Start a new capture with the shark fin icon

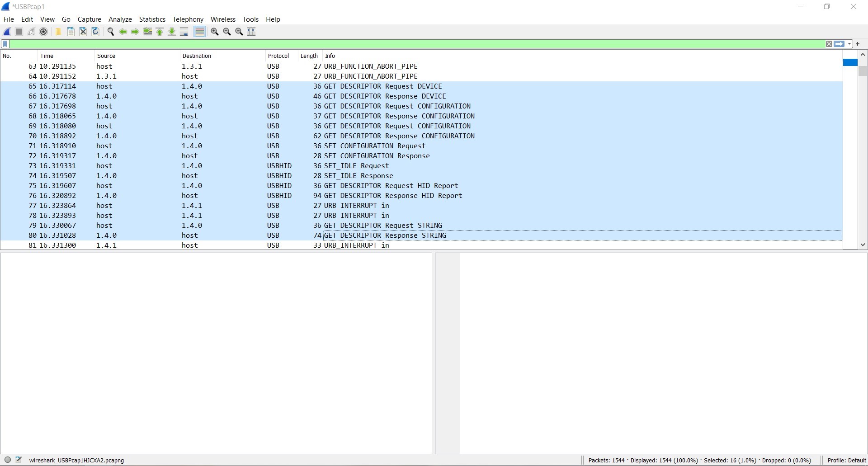point(7,32)
